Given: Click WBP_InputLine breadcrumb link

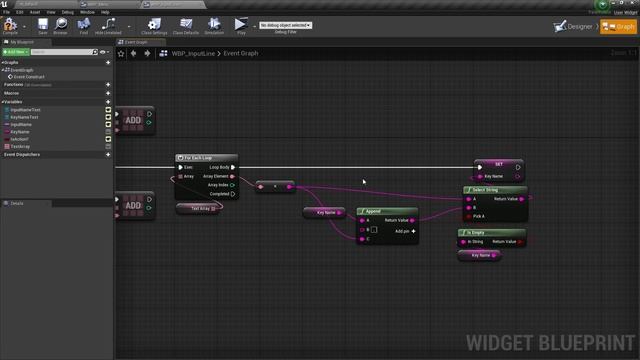Looking at the screenshot, I should 193,53.
